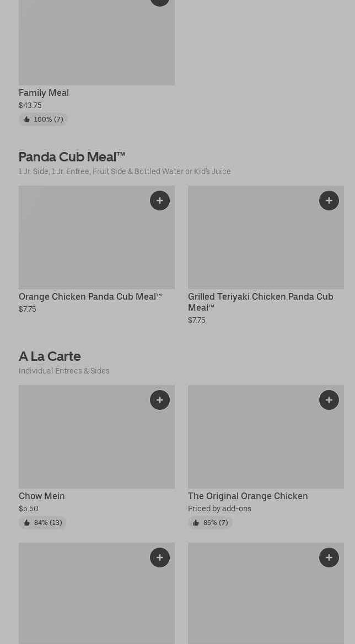
Task: Add Chow Mein to cart
Action: (x=160, y=400)
